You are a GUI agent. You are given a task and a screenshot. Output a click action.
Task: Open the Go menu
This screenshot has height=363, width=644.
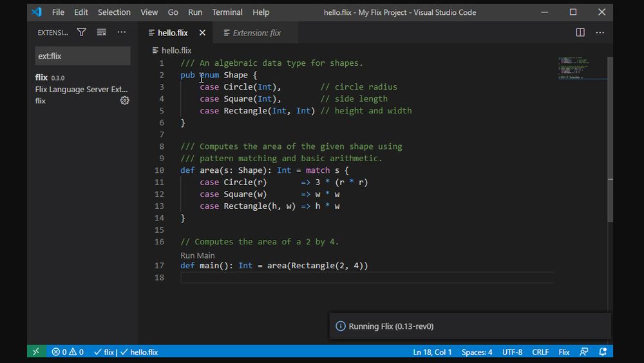point(173,12)
